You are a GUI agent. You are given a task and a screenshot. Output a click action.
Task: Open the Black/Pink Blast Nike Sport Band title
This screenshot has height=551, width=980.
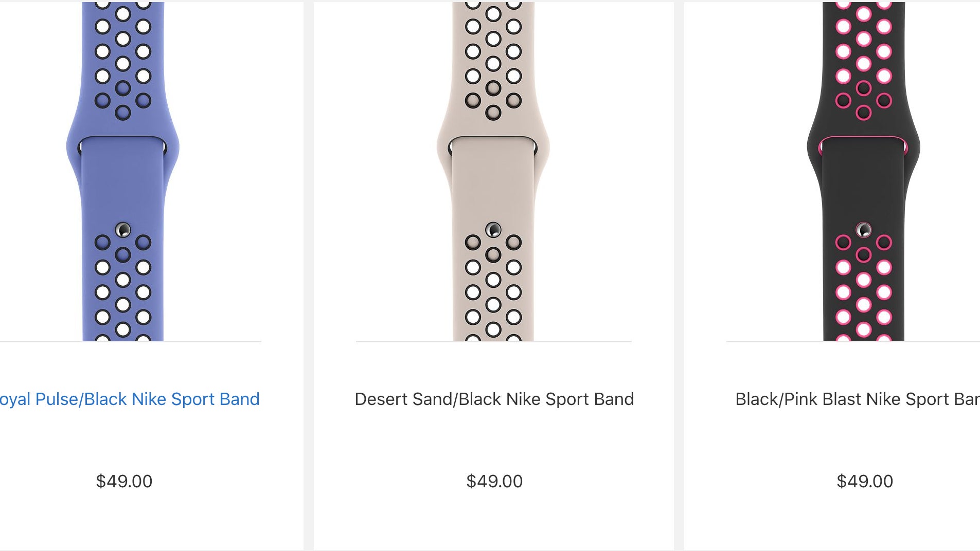[857, 399]
